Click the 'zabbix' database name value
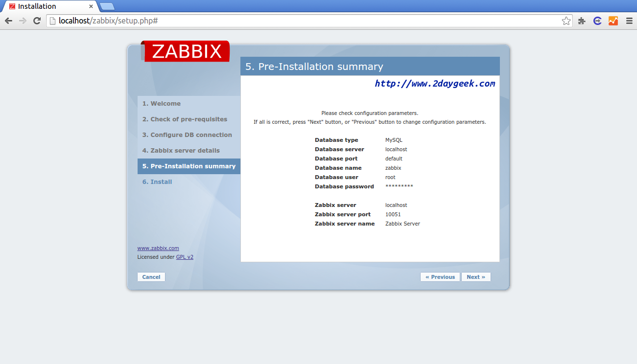The width and height of the screenshot is (637, 364). [x=393, y=168]
